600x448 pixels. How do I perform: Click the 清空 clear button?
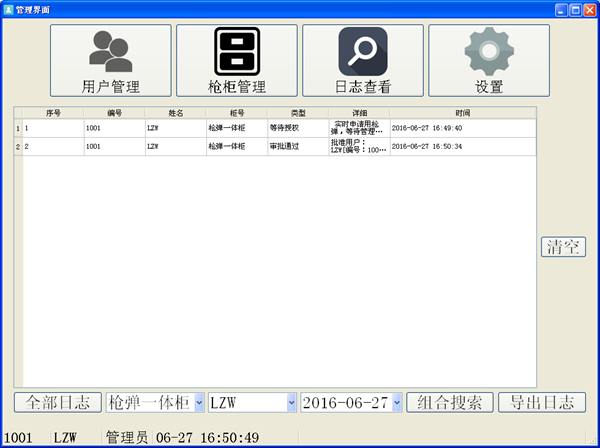tap(563, 247)
